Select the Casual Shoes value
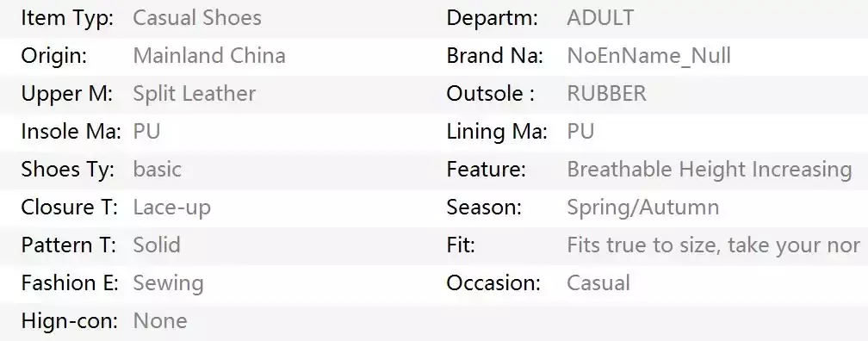The width and height of the screenshot is (868, 341). (x=197, y=18)
